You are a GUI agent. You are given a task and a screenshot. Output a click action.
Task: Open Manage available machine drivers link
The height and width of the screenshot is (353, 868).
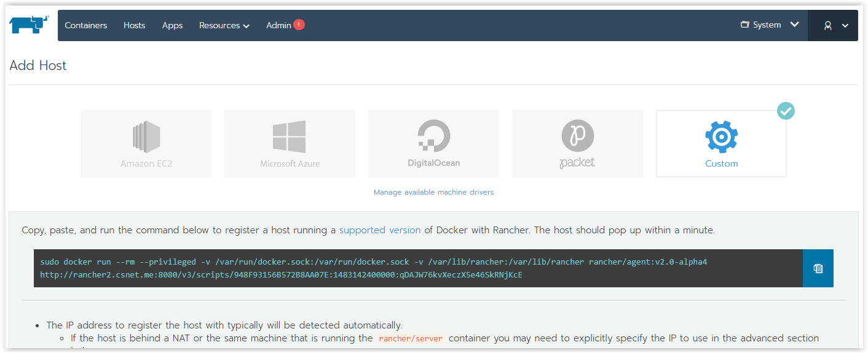pos(433,192)
